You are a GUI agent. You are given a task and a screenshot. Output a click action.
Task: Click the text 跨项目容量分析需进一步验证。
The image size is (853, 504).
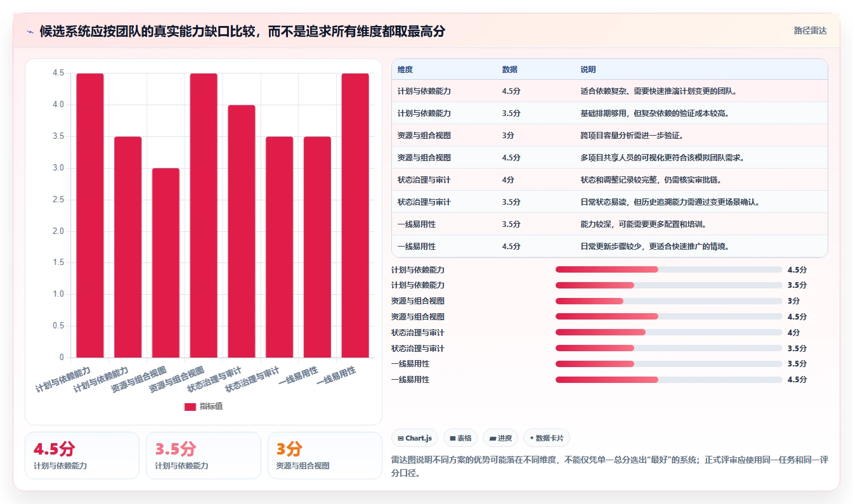click(632, 136)
